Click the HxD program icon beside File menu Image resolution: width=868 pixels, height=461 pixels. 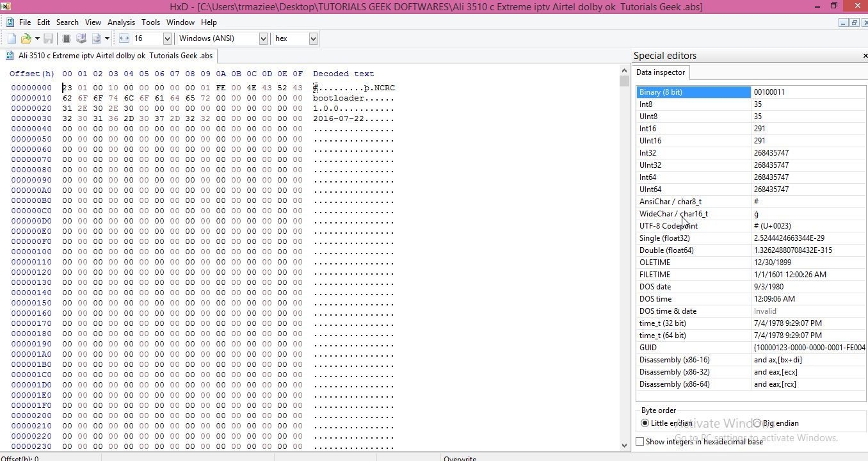click(x=10, y=22)
